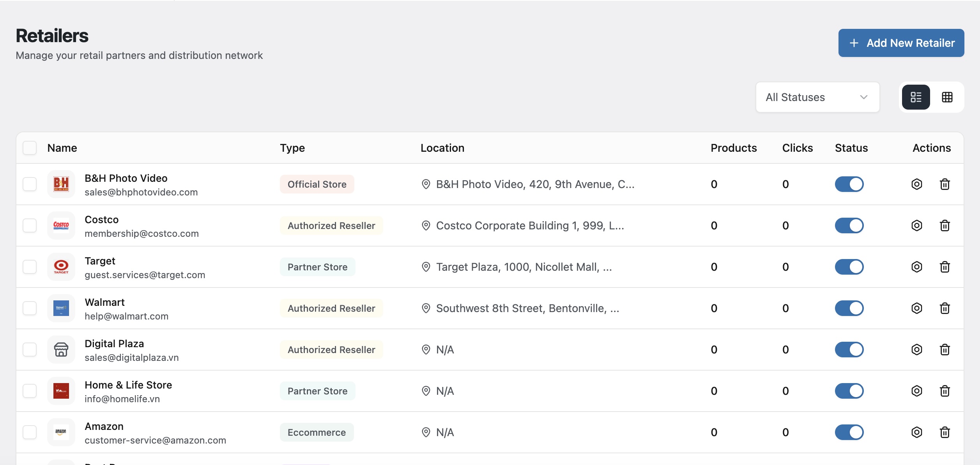Screen dimensions: 980x465
Task: Click the Clicks column header
Action: pos(797,148)
